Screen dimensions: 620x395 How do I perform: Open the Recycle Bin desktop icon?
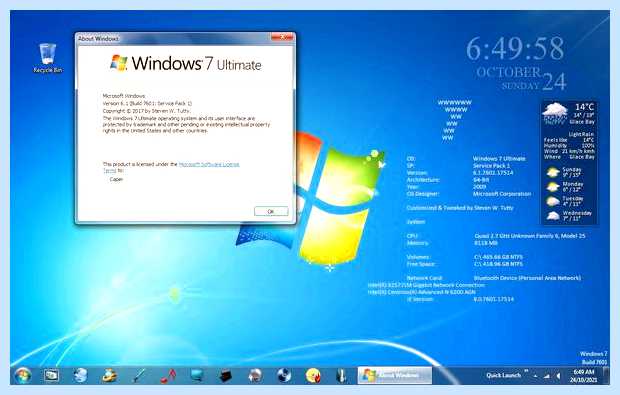tap(47, 58)
